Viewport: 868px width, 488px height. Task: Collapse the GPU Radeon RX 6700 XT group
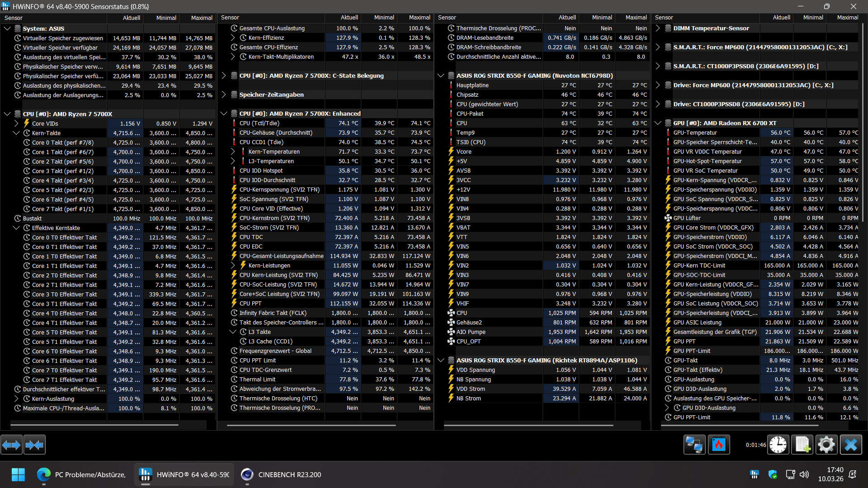(658, 123)
